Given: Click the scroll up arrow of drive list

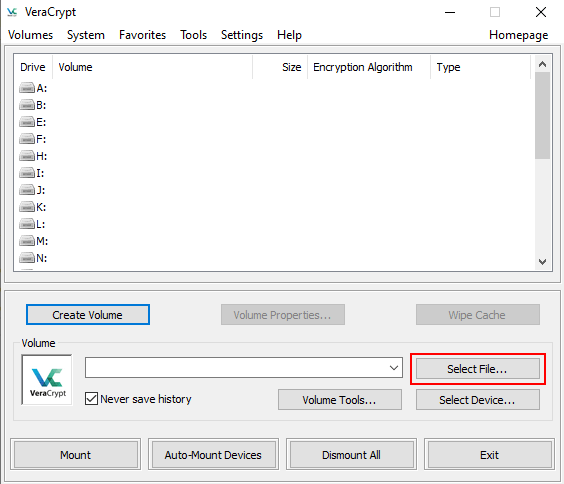Looking at the screenshot, I should pyautogui.click(x=542, y=64).
